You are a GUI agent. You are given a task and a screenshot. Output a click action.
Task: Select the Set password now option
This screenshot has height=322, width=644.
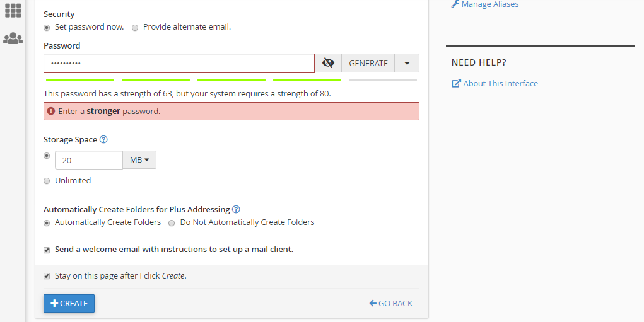click(x=47, y=28)
